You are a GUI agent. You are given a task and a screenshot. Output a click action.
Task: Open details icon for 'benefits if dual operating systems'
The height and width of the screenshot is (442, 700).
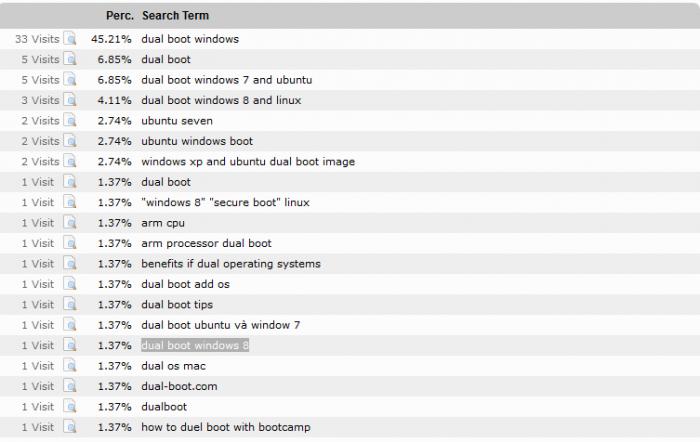(x=70, y=263)
